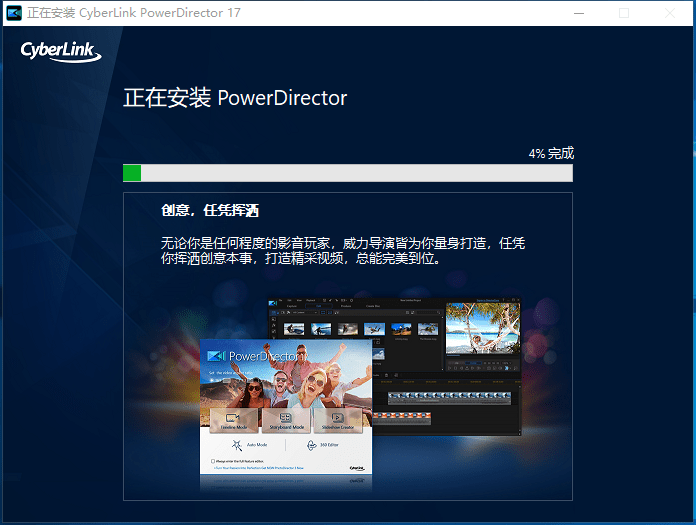The width and height of the screenshot is (696, 525).
Task: Click the "创意, 任凭挥洒" headline
Action: point(210,210)
